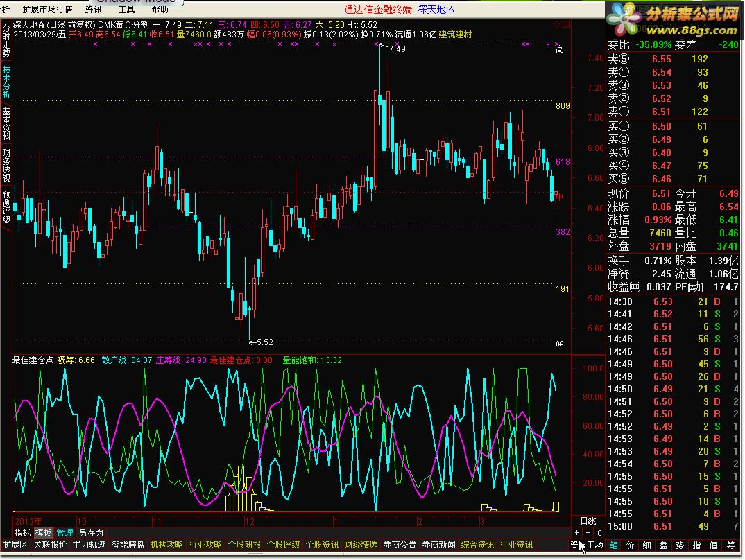This screenshot has height=560, width=745.
Task: Open the 财经精选 bottom tab
Action: pyautogui.click(x=361, y=545)
